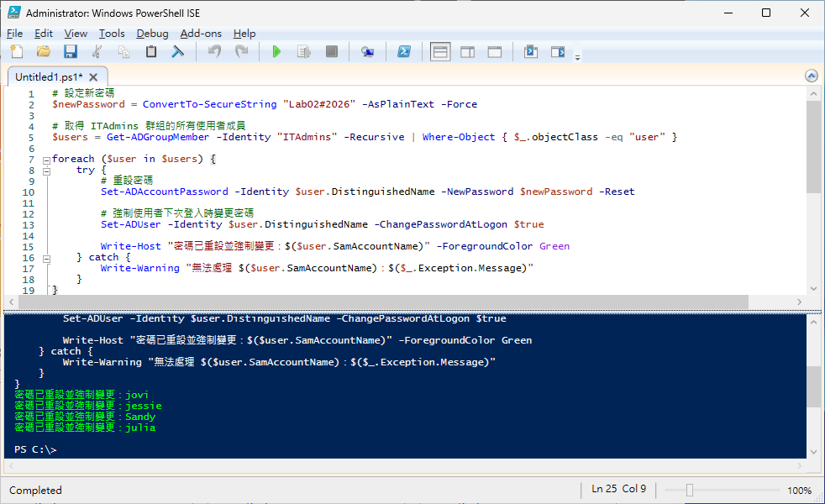Click the Run Selection toolbar icon
This screenshot has height=504, width=825.
pyautogui.click(x=304, y=52)
